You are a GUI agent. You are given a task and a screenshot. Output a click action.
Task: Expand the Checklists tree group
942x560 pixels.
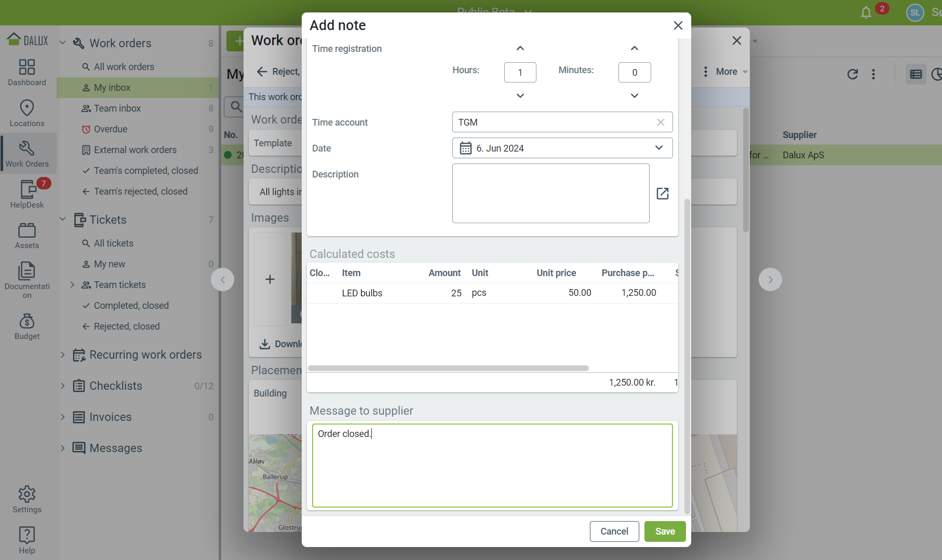[x=63, y=386]
